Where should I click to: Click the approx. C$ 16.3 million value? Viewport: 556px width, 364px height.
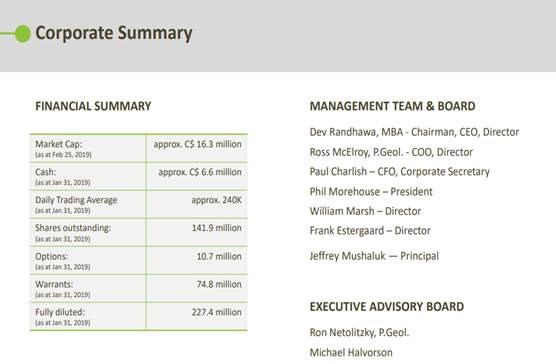tap(198, 144)
